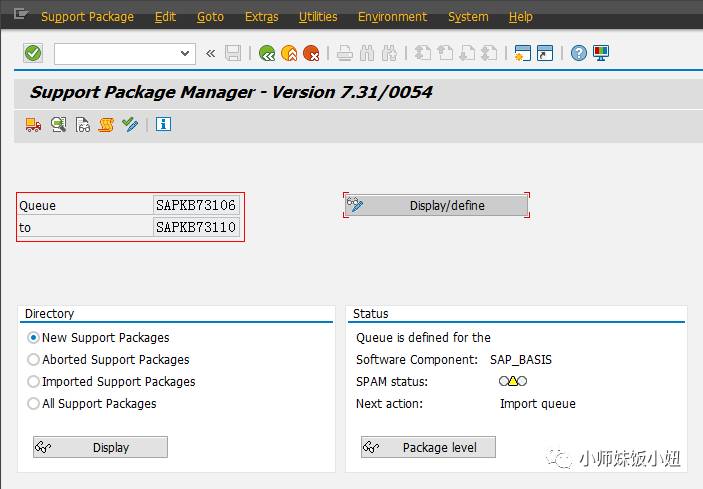Image resolution: width=703 pixels, height=489 pixels.
Task: Open Help via the question mark icon
Action: 579,53
